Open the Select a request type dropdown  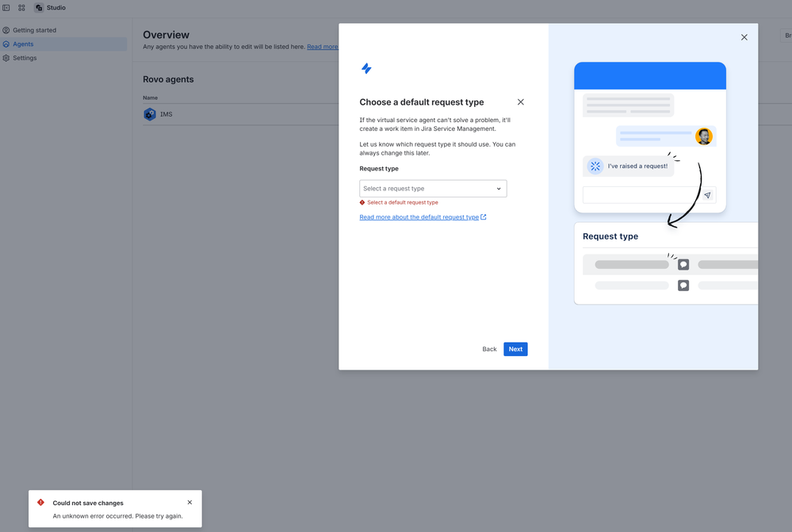coord(433,189)
